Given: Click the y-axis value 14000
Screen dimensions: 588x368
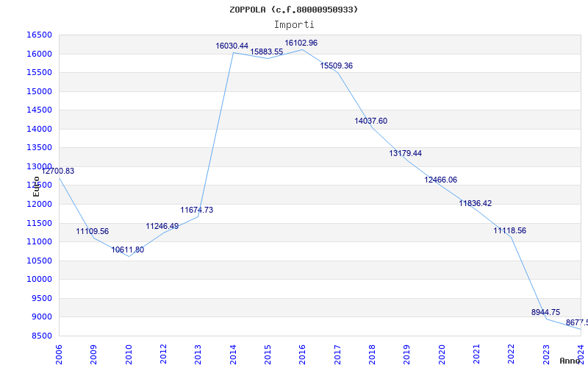Looking at the screenshot, I should [39, 129].
